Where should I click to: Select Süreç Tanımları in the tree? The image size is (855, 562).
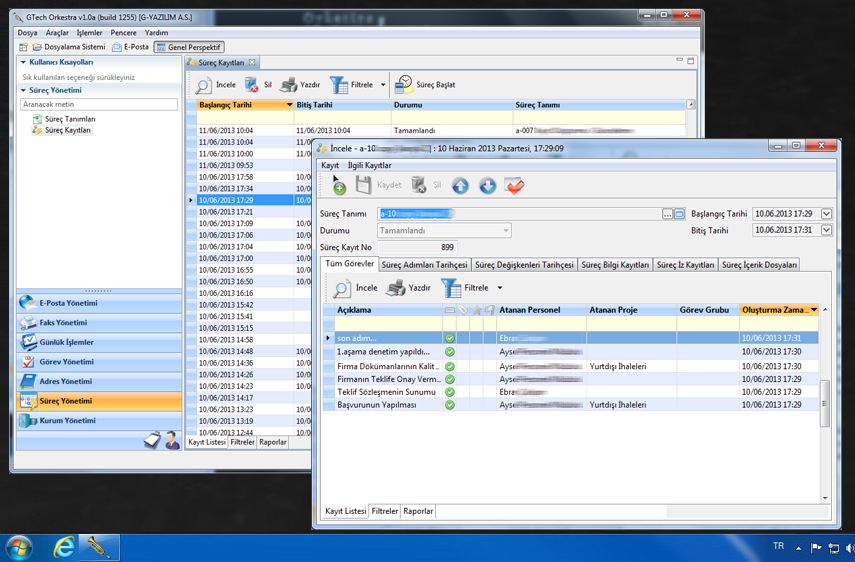70,119
